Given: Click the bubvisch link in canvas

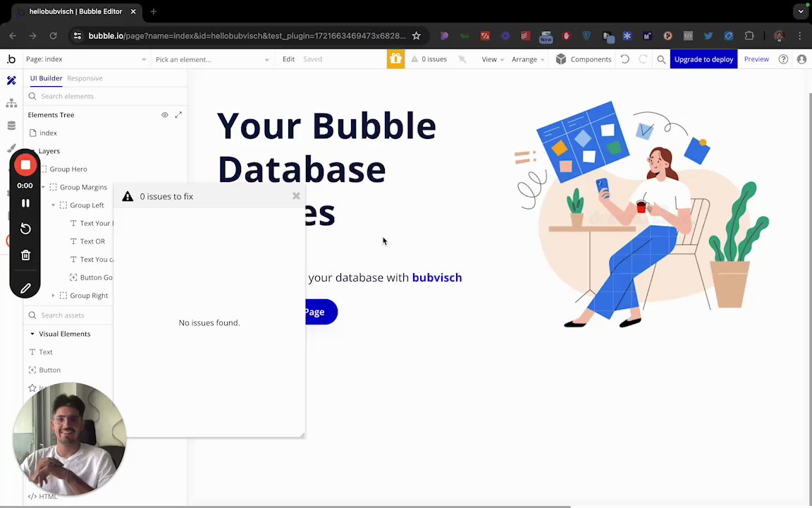Looking at the screenshot, I should [x=436, y=277].
